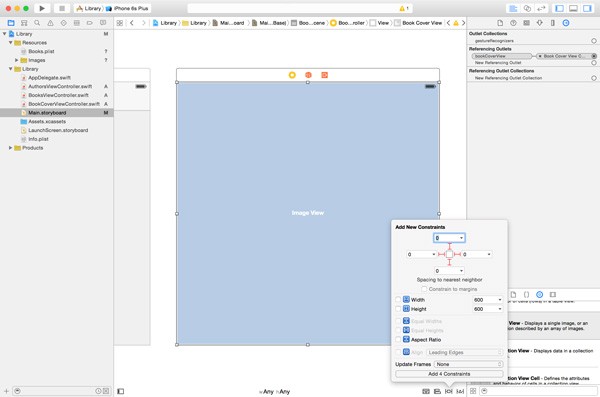Collapse the Library source group
Screen dimensions: 600x397
point(10,69)
